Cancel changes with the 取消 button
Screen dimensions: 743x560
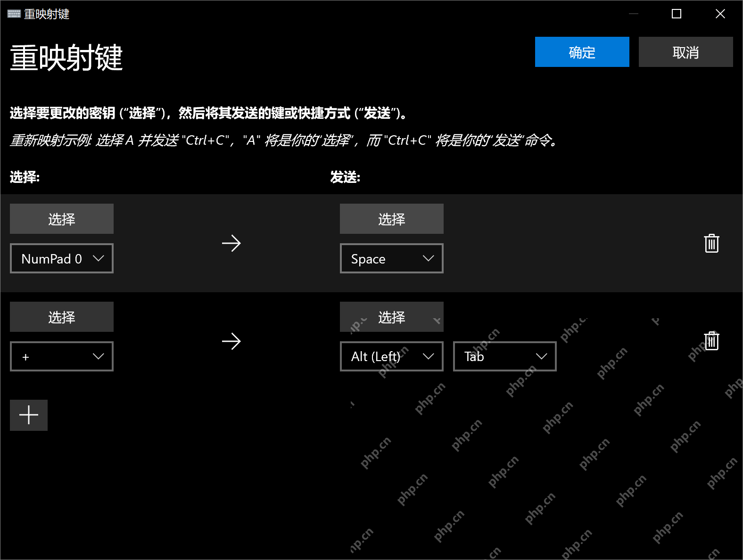point(686,52)
